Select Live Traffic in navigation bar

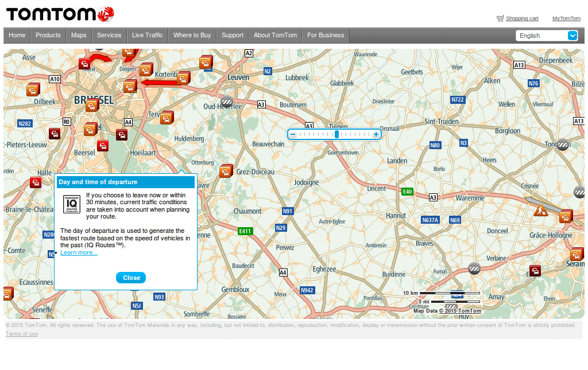[148, 35]
